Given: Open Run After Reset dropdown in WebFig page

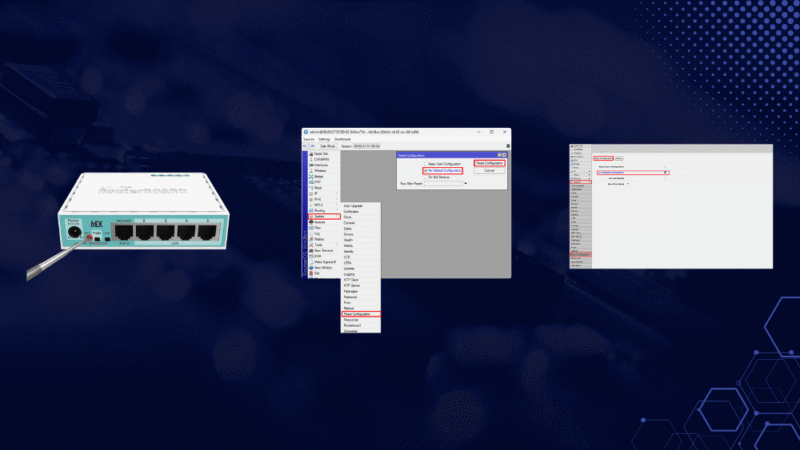Looking at the screenshot, I should (628, 184).
